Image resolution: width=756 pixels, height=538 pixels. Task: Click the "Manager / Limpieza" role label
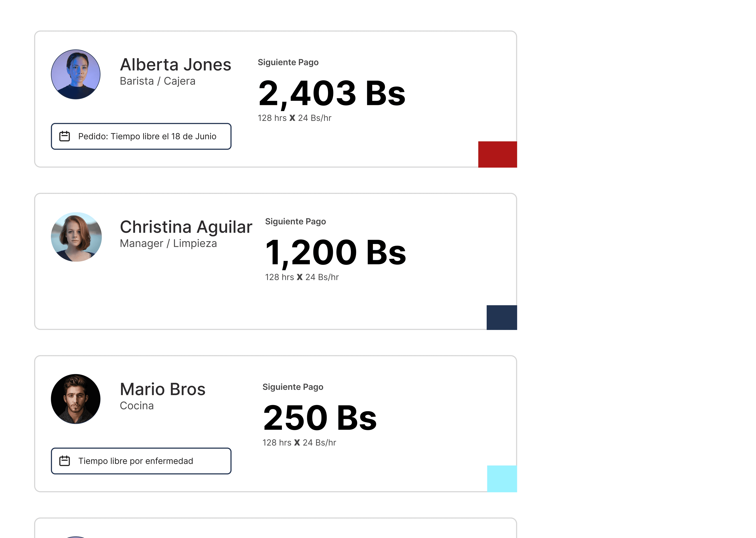point(168,243)
